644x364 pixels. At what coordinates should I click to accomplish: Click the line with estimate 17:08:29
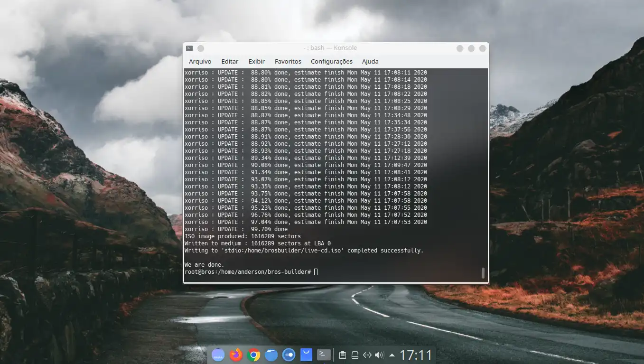pos(306,108)
